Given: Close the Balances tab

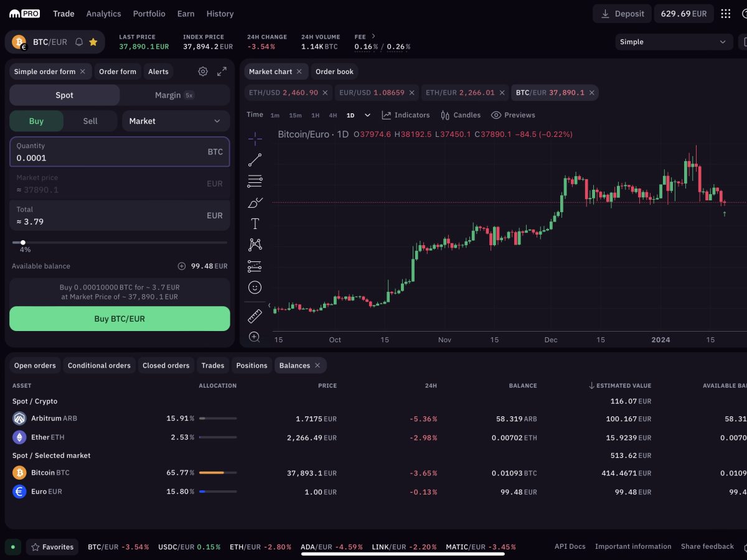Looking at the screenshot, I should coord(317,365).
